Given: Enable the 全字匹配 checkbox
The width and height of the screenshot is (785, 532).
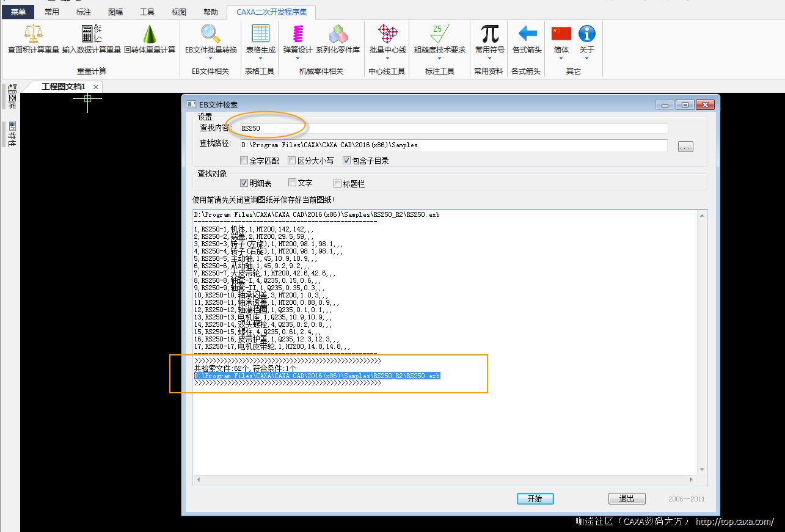Looking at the screenshot, I should [x=244, y=161].
